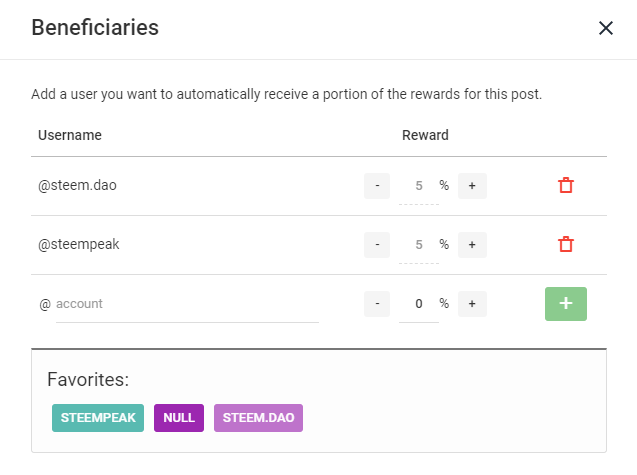Focus the account username input field

pos(185,304)
